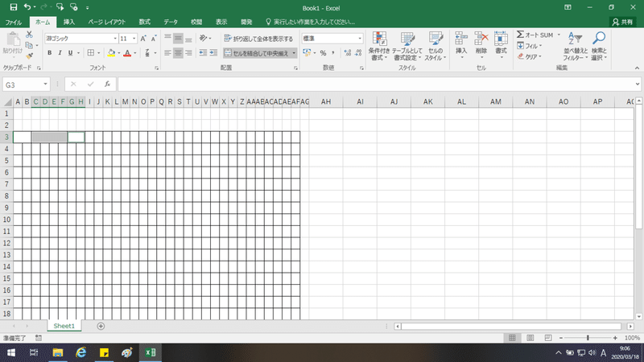This screenshot has height=362, width=644.
Task: Click the Copy icon in clipboard group
Action: click(29, 45)
